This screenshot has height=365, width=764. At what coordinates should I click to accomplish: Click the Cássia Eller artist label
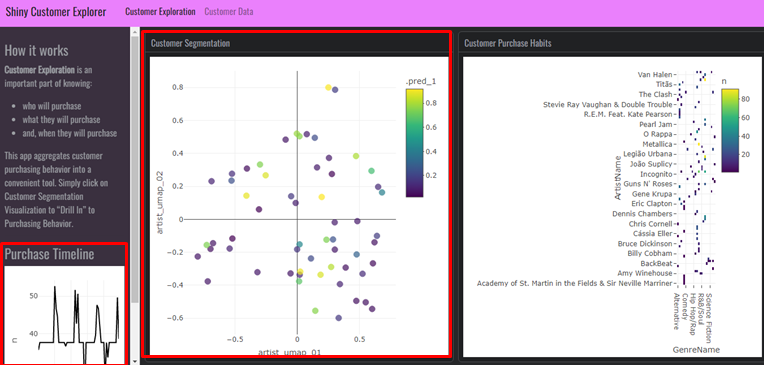(x=651, y=233)
